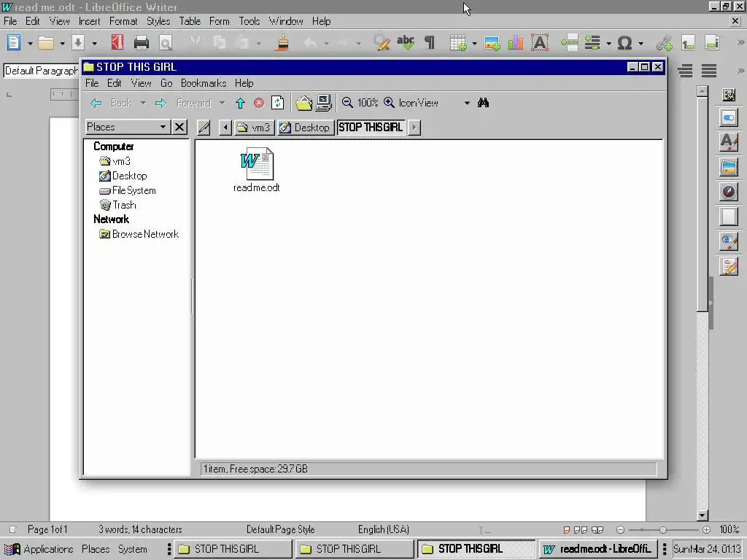Click the binoculars search icon
The width and height of the screenshot is (747, 560).
(x=483, y=103)
